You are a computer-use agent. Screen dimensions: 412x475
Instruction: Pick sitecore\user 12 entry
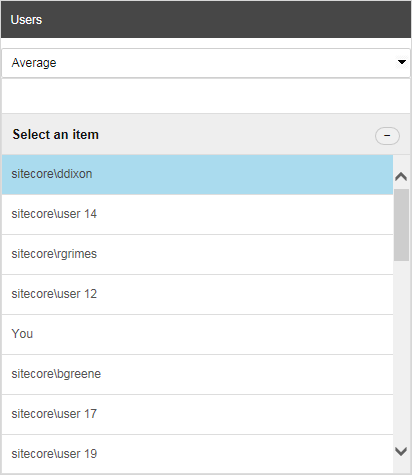197,294
